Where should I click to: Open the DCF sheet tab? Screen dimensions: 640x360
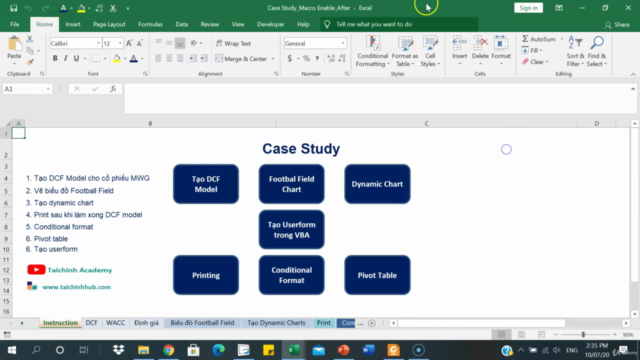coord(91,323)
